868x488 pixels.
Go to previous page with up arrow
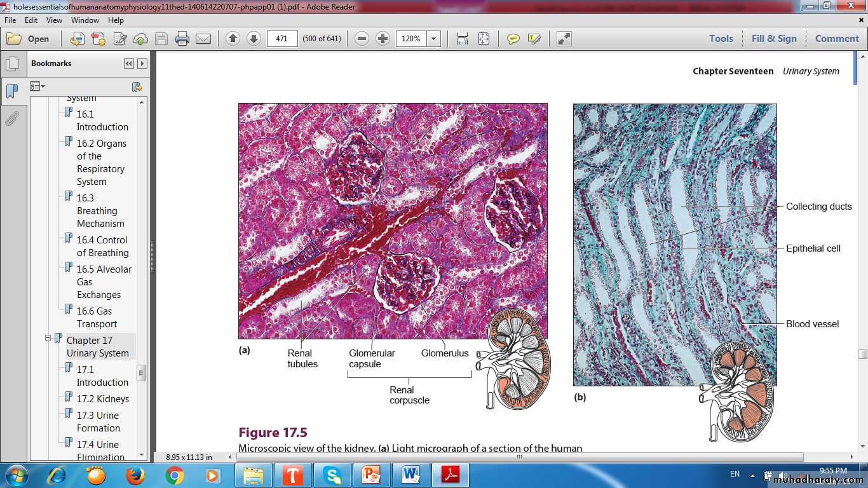(233, 39)
